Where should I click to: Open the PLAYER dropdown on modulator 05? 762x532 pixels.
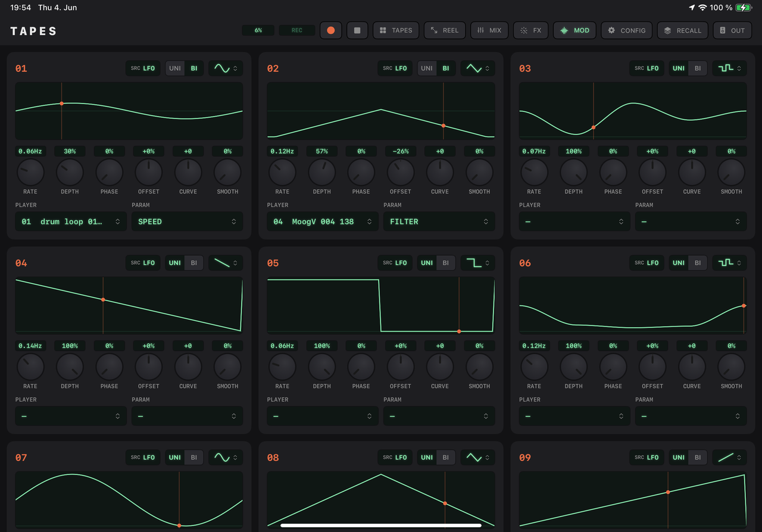323,416
